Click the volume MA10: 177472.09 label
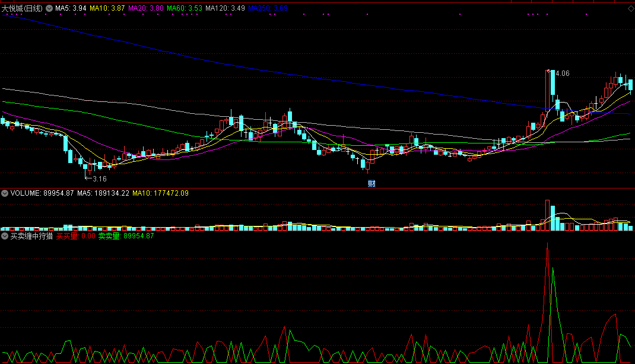Screen dimensions: 635x364 tap(160, 193)
